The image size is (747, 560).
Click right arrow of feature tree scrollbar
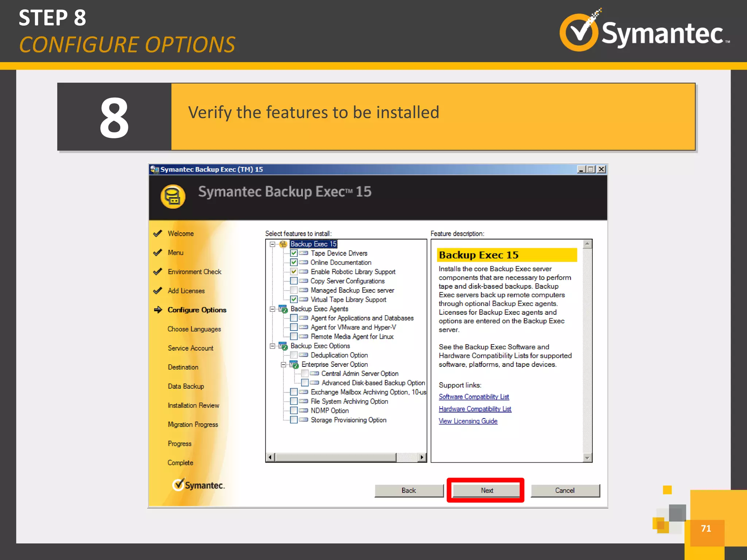click(422, 457)
